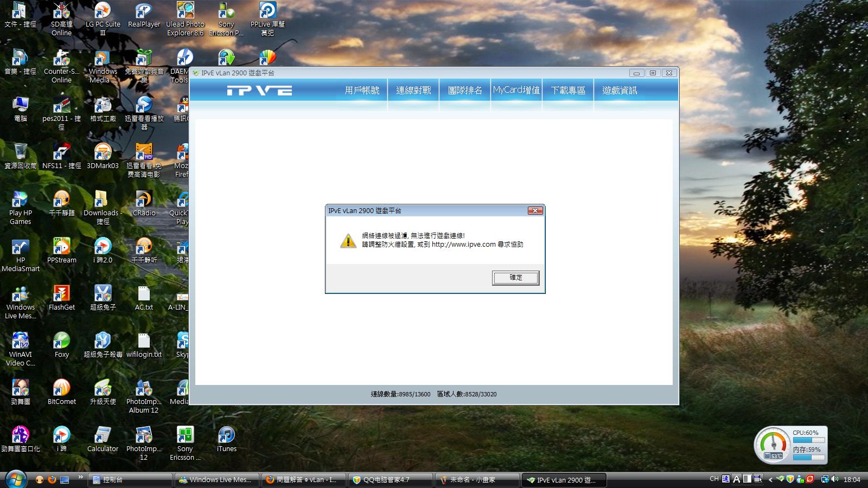
Task: Click the network connection tray icon
Action: click(825, 479)
